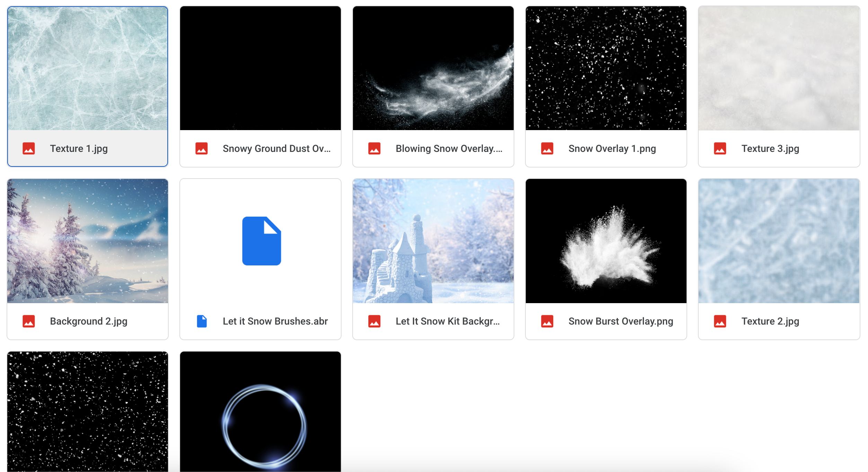Click image icon beside Let It Snow Kit Background
Viewport: 868px width, 472px height.
click(374, 321)
